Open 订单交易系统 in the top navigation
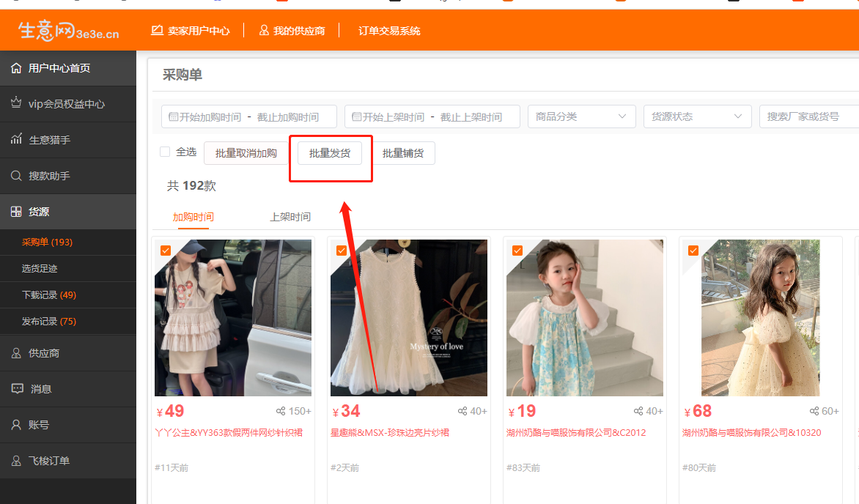859x504 pixels. click(389, 31)
